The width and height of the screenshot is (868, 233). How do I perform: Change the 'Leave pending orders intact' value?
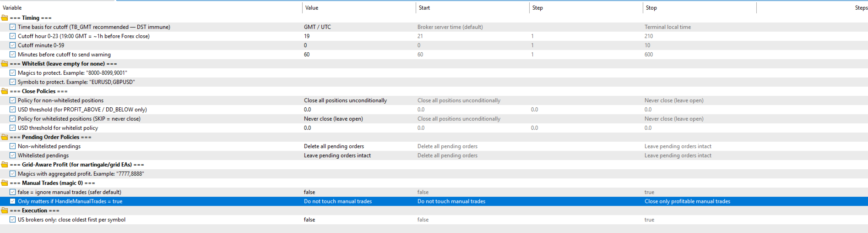tap(337, 155)
